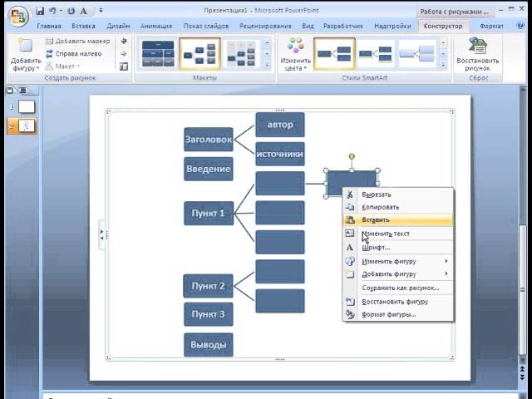Expand the Макеты gallery more arrow

click(267, 65)
